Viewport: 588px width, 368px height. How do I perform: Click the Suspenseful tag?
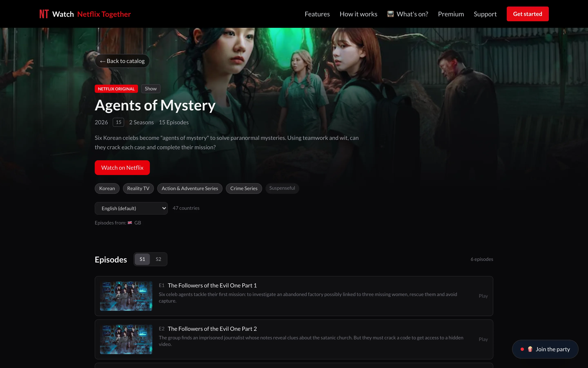(282, 188)
